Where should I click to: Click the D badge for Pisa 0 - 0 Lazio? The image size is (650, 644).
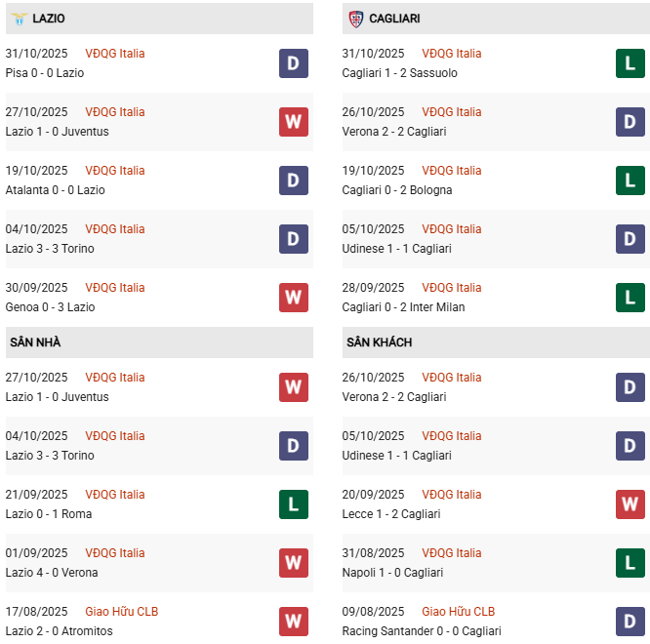click(294, 63)
